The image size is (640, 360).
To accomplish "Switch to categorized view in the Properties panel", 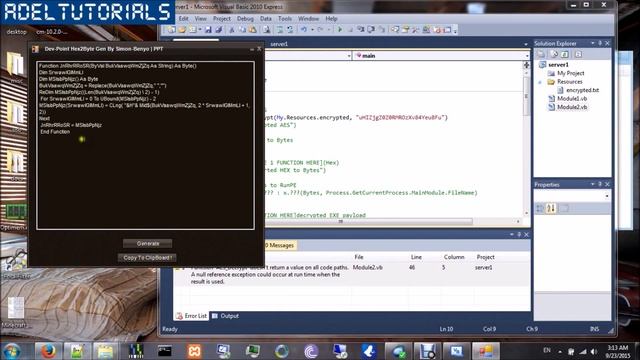I will pyautogui.click(x=540, y=208).
